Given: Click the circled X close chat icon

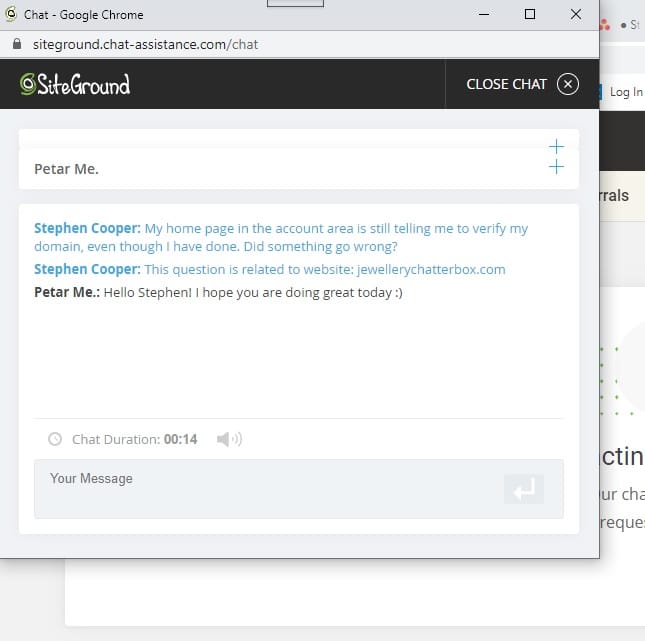Looking at the screenshot, I should [568, 84].
